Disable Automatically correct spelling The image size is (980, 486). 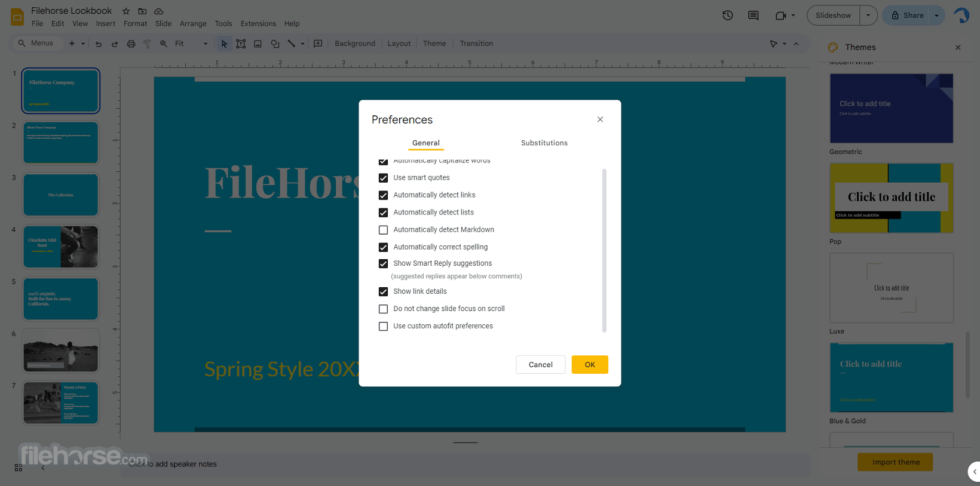pyautogui.click(x=383, y=247)
